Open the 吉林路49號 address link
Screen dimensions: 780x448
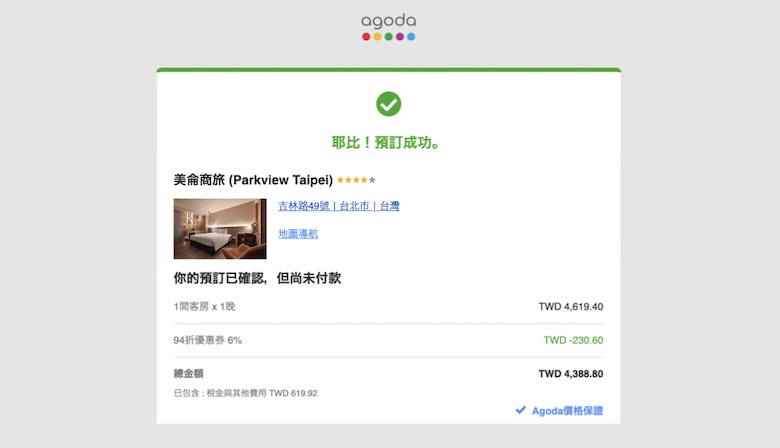[x=338, y=206]
